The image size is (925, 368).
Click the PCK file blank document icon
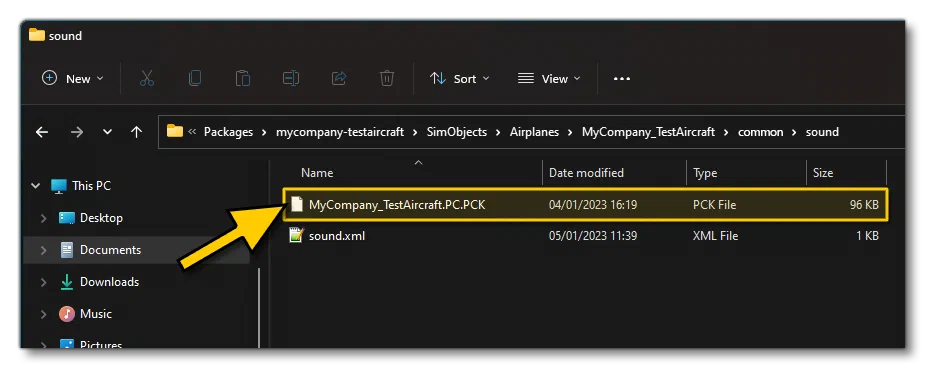296,204
